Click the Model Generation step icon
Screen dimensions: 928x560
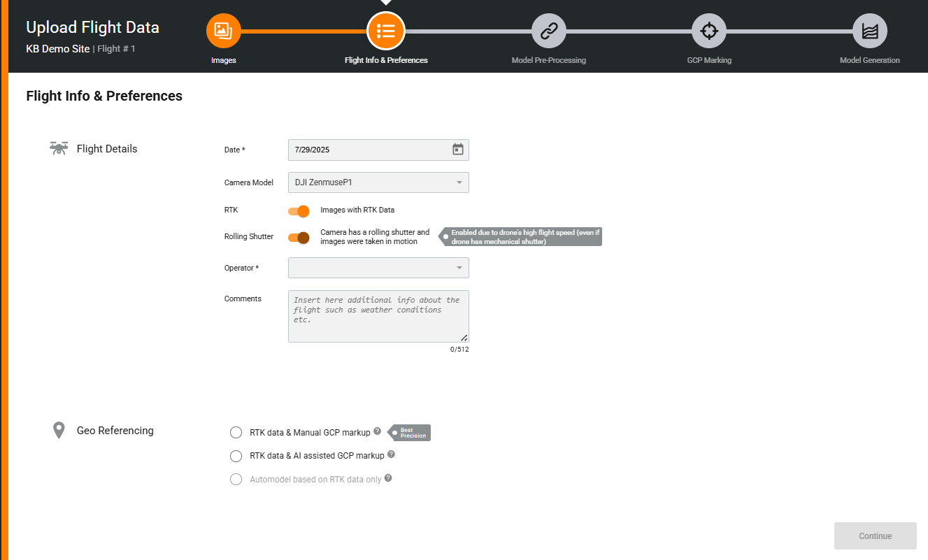pyautogui.click(x=870, y=31)
